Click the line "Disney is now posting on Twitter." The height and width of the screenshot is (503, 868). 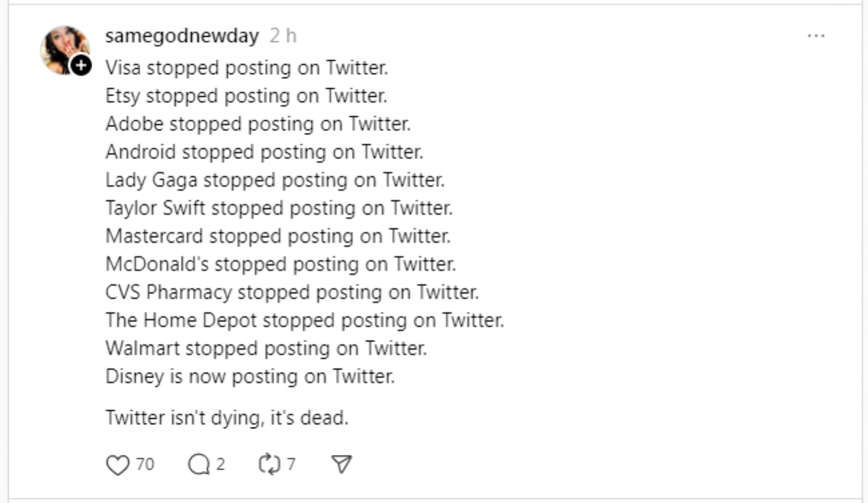(x=250, y=376)
